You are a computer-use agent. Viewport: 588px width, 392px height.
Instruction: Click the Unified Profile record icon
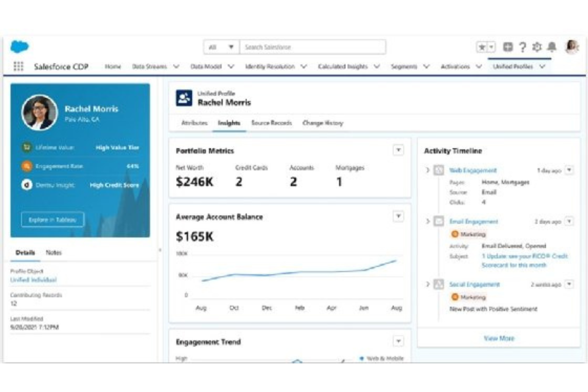pyautogui.click(x=184, y=98)
